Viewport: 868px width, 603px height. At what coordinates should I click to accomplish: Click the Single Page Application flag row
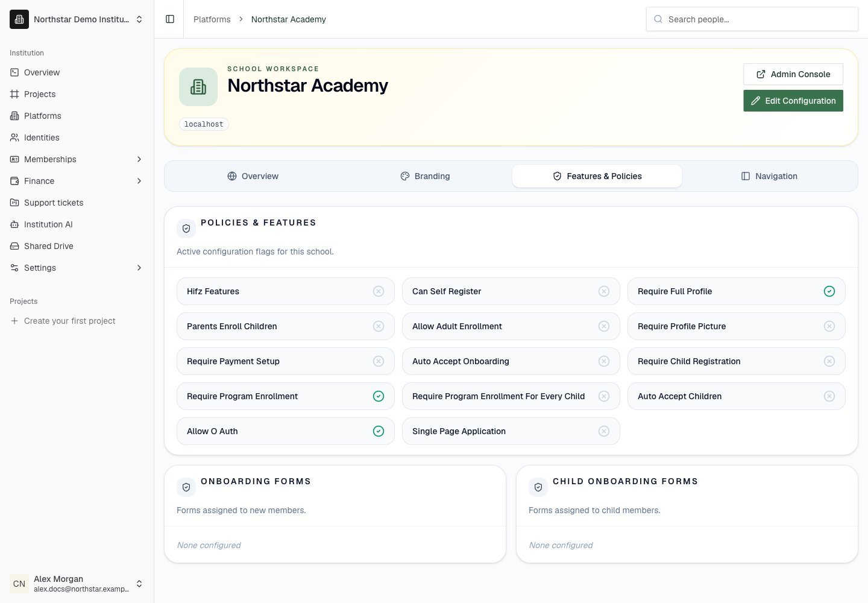click(511, 431)
